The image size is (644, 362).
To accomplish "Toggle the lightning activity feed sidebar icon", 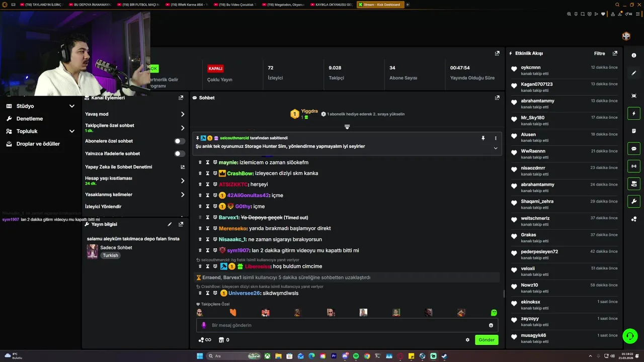I will point(634,114).
